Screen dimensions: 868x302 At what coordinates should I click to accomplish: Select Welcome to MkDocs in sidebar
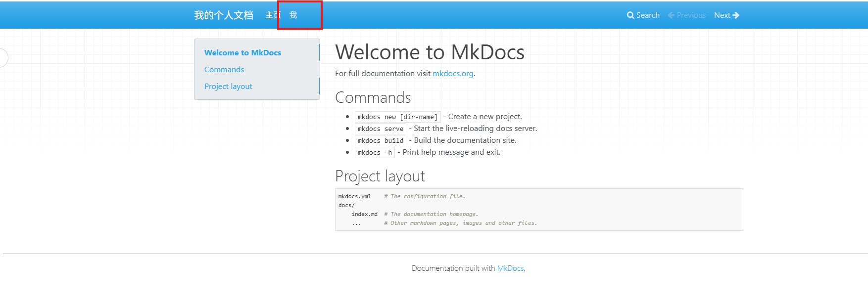[x=242, y=53]
